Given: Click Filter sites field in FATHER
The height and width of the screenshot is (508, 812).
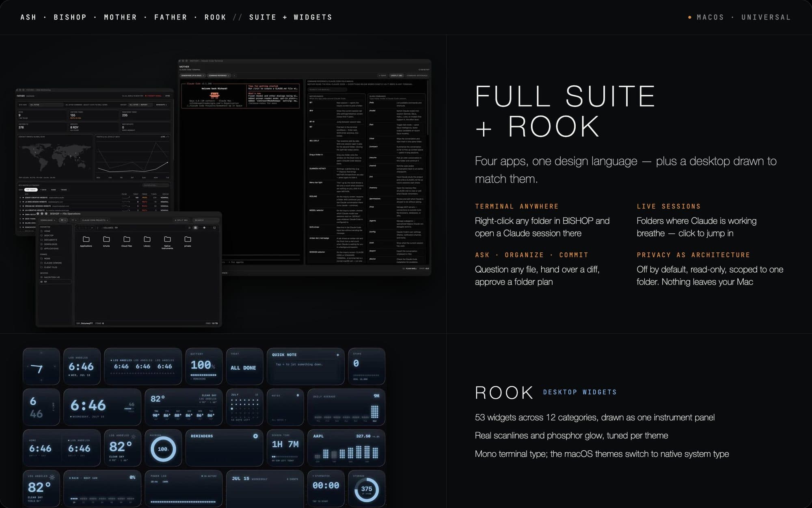Looking at the screenshot, I should tap(156, 185).
